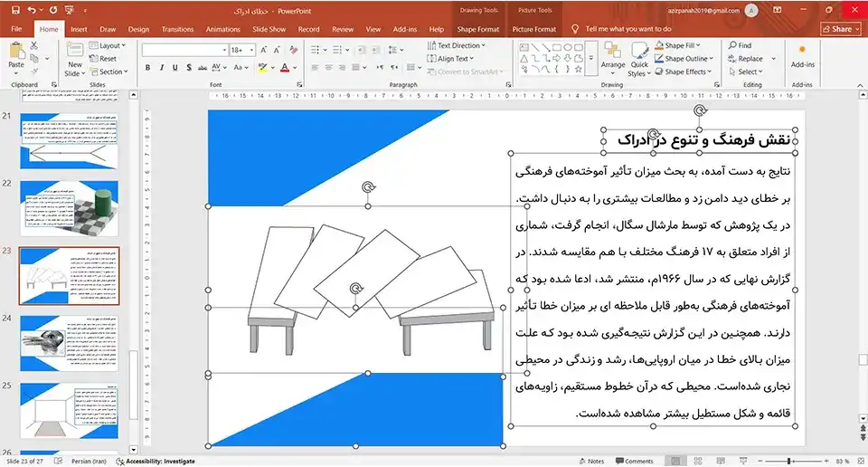
Task: Switch to Normal view
Action: tap(675, 461)
